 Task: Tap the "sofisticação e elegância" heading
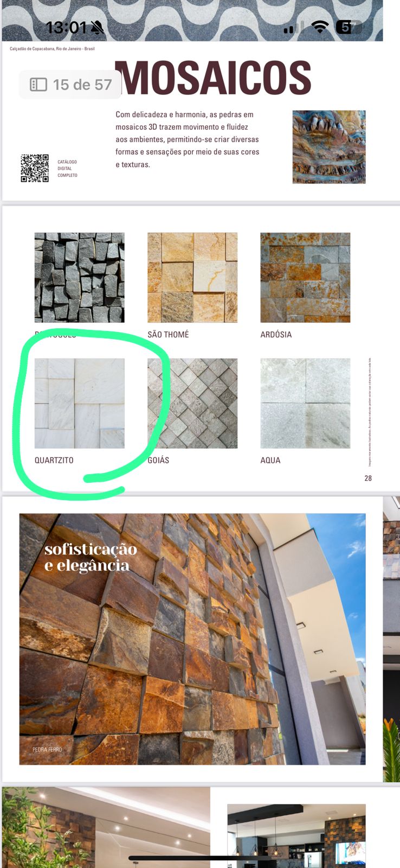(91, 557)
